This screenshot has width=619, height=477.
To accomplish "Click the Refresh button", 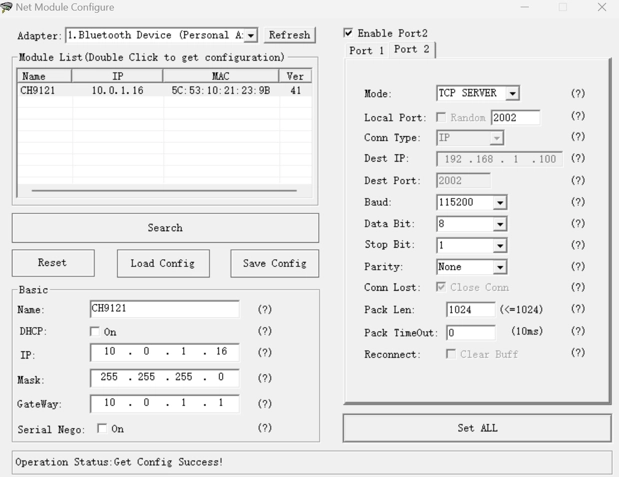I will point(290,35).
